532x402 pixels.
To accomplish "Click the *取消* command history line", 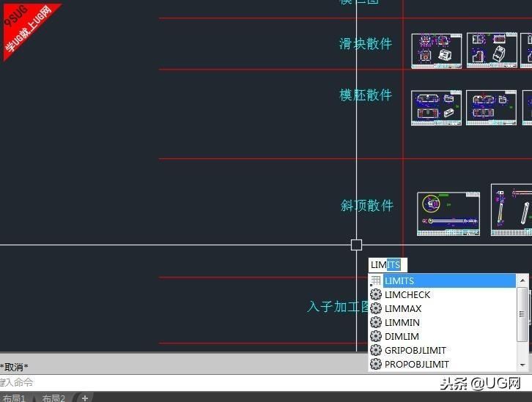I will click(14, 367).
